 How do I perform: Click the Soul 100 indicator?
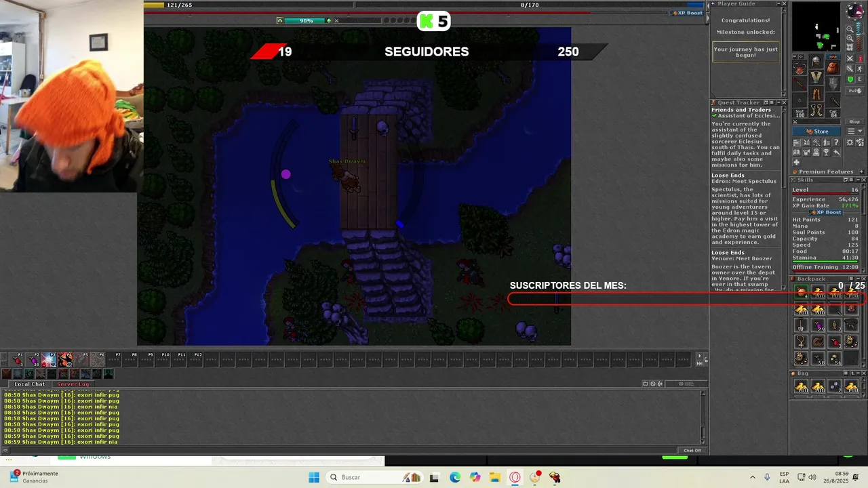click(x=800, y=113)
